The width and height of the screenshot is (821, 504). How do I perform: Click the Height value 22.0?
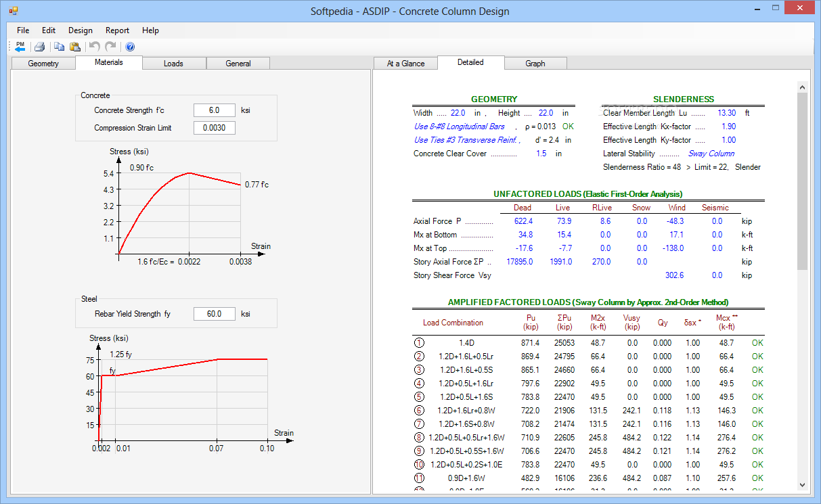(x=545, y=113)
